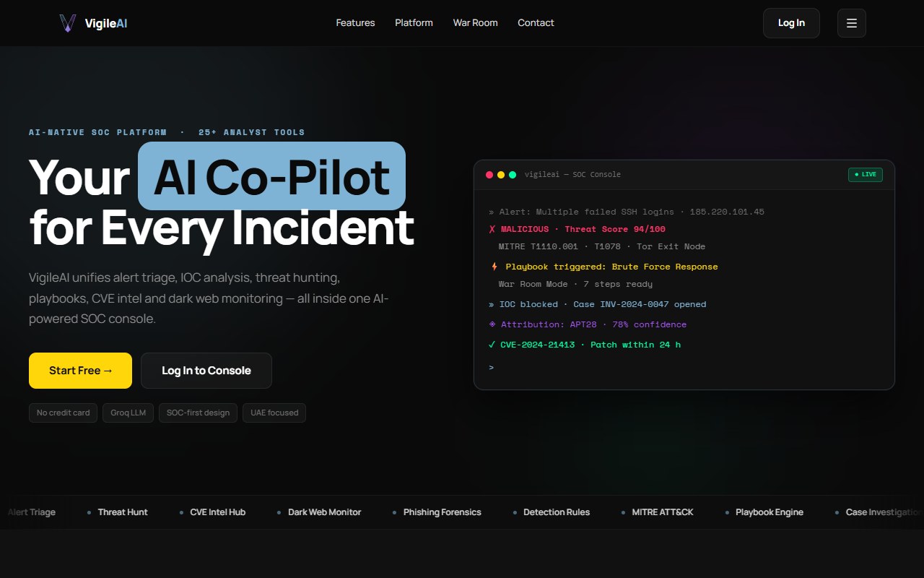
Task: Click the yellow terminal window dot
Action: coord(501,175)
